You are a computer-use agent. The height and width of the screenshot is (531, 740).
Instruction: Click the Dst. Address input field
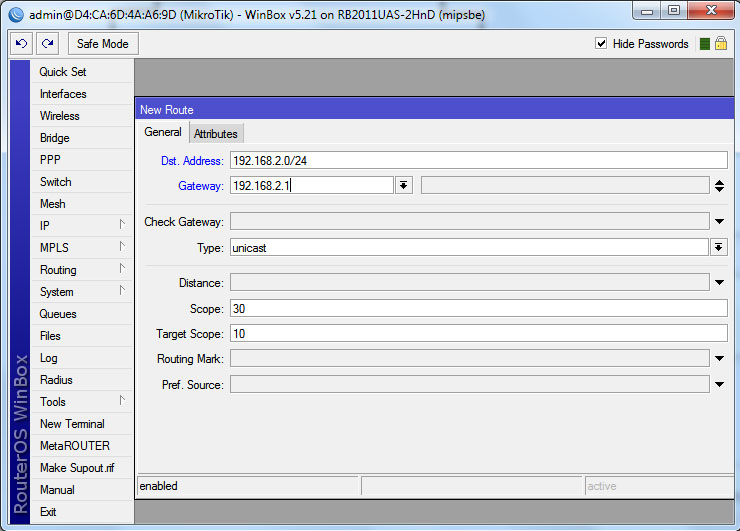(x=478, y=160)
